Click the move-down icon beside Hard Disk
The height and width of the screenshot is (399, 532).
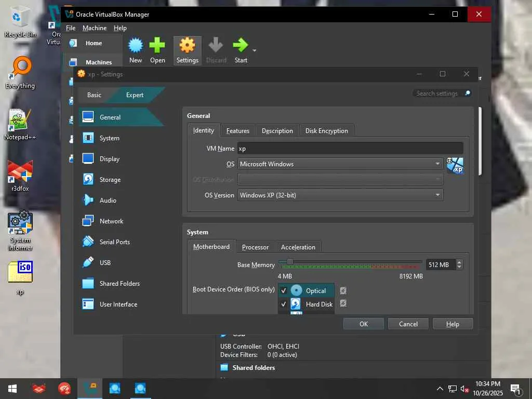pos(343,303)
